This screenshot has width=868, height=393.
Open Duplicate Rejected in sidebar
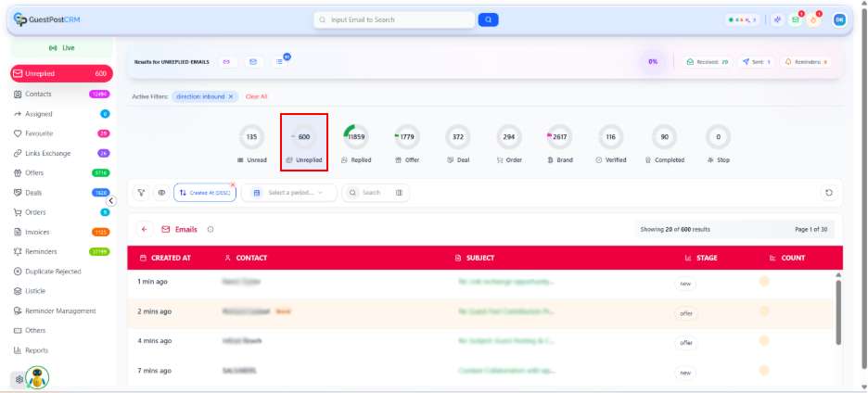coord(61,272)
